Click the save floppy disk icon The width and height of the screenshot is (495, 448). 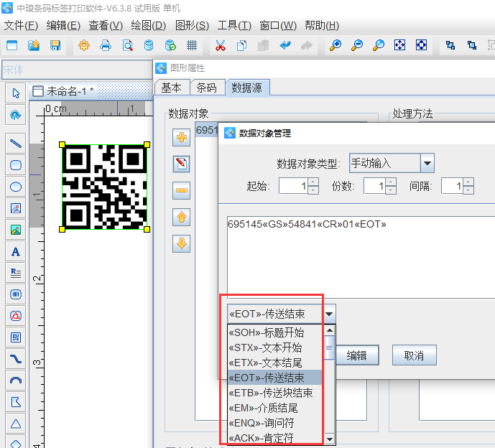point(55,45)
